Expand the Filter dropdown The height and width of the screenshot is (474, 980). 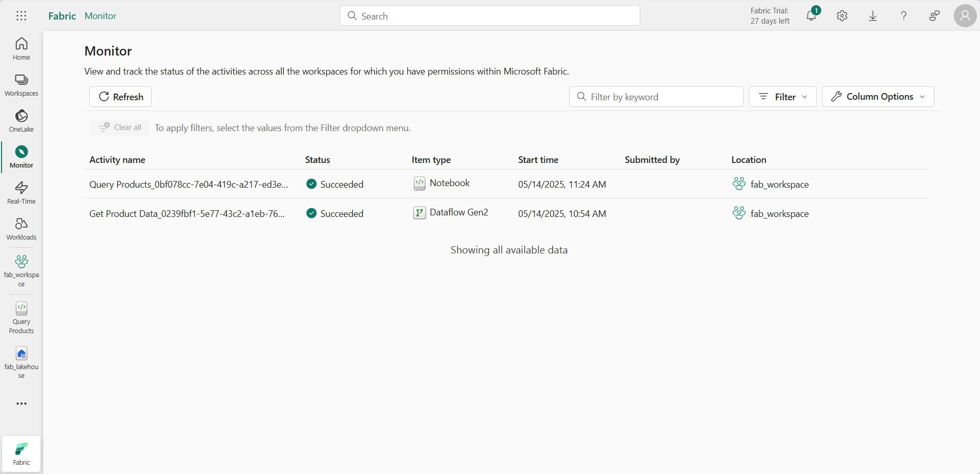tap(782, 97)
